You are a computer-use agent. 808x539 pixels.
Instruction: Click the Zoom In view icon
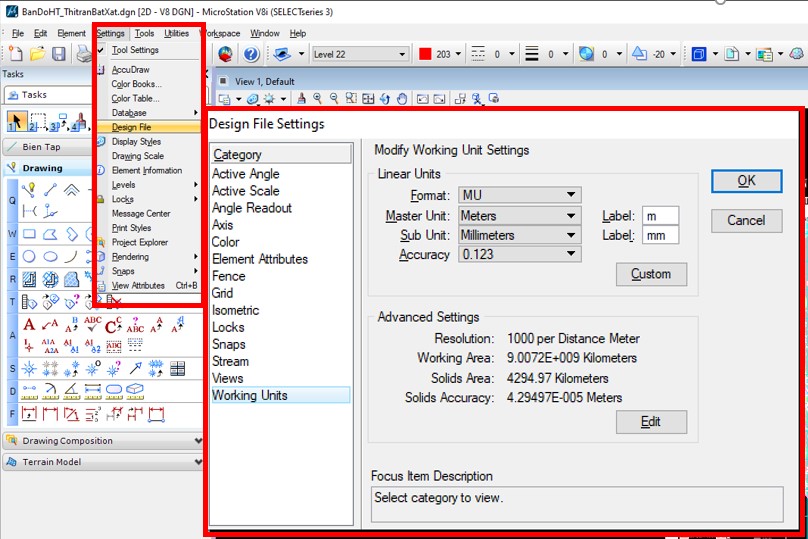coord(317,99)
